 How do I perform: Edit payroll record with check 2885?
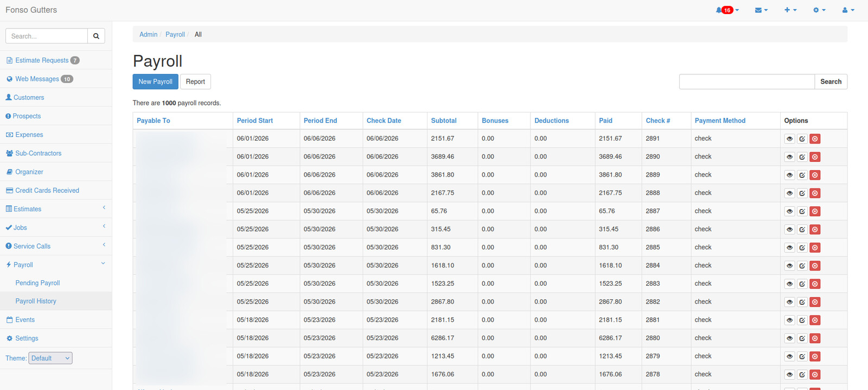[x=802, y=248]
